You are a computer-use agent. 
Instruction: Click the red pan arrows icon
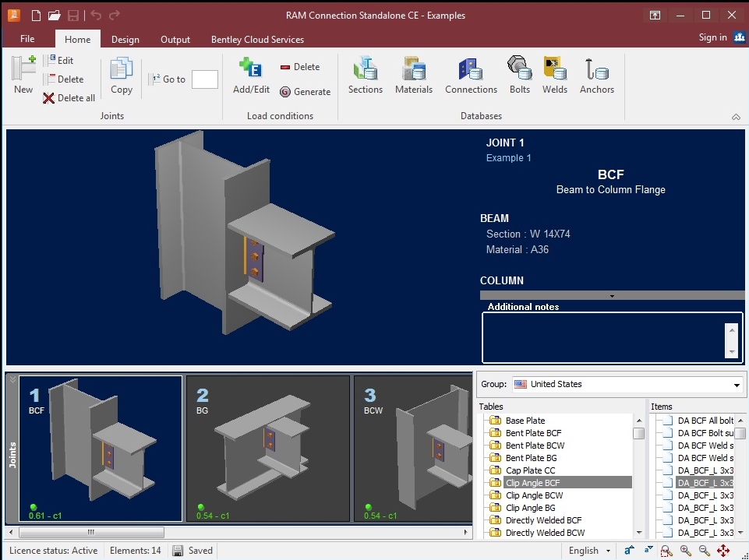(x=723, y=551)
